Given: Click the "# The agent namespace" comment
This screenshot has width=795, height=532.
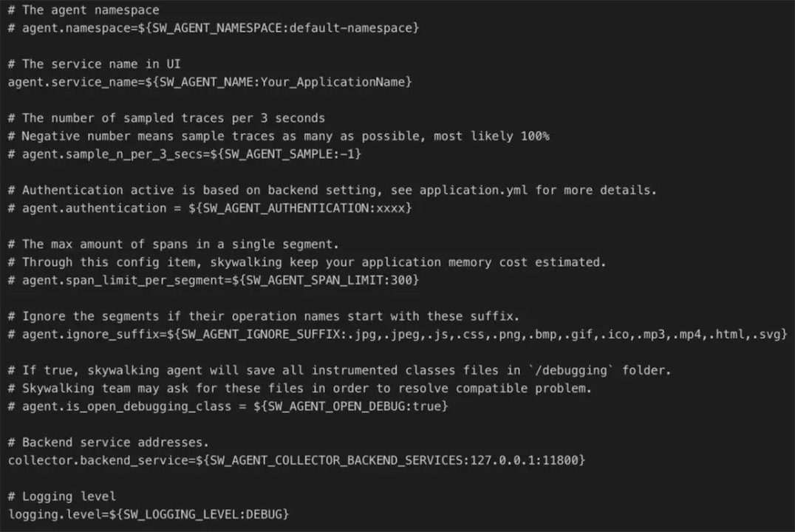Looking at the screenshot, I should point(83,10).
